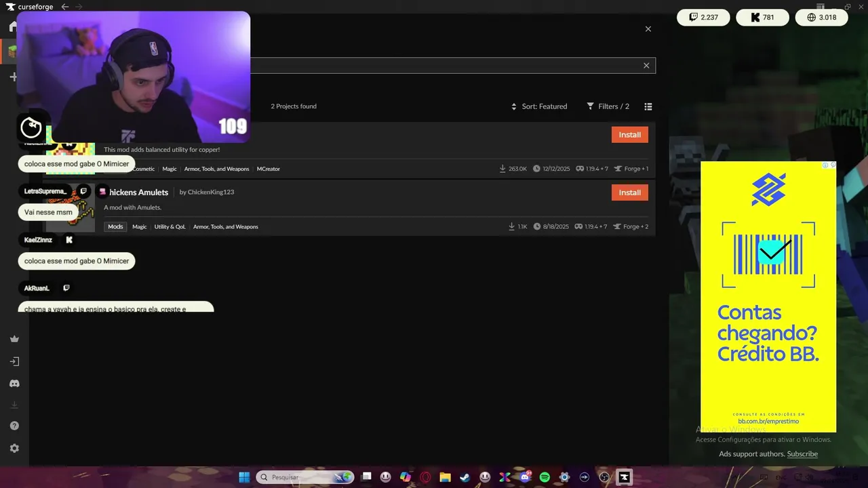Open the Filters / 2 panel
The height and width of the screenshot is (488, 868).
tap(608, 106)
